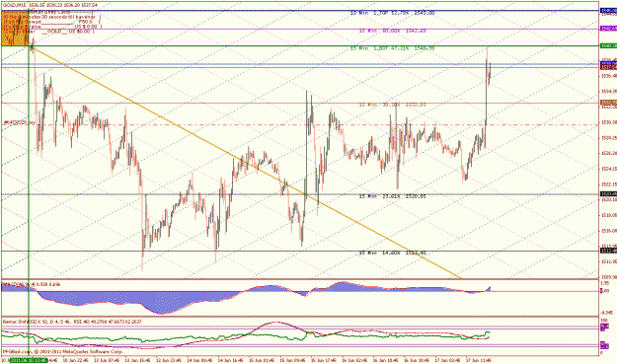Image resolution: width=617 pixels, height=364 pixels.
Task: Click the 10 Jun 22:45 time axis label
Action: 76,360
